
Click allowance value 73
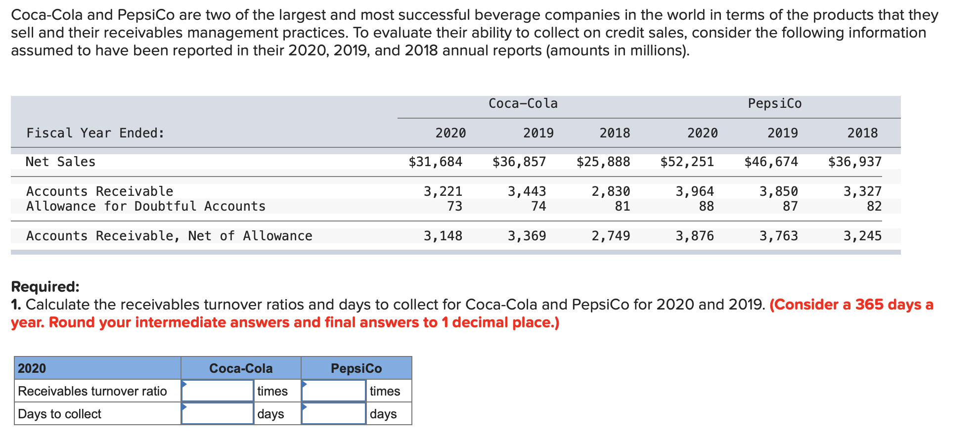point(455,206)
